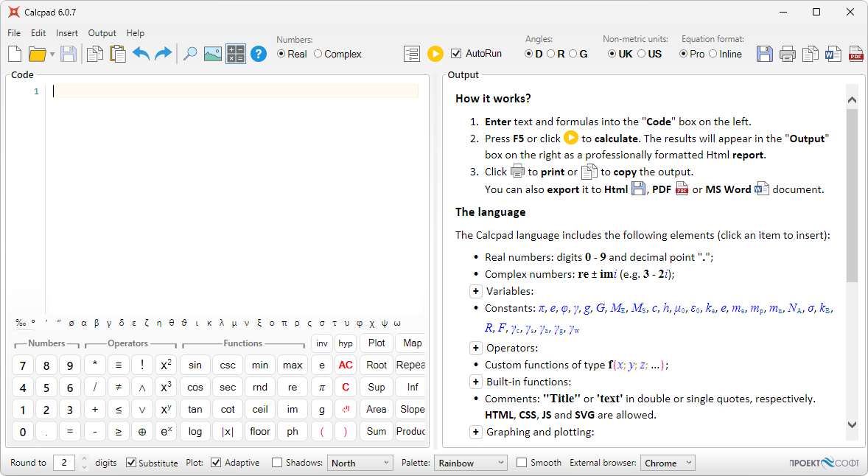Toggle the inv keypad button
The height and width of the screenshot is (476, 868).
pos(321,343)
